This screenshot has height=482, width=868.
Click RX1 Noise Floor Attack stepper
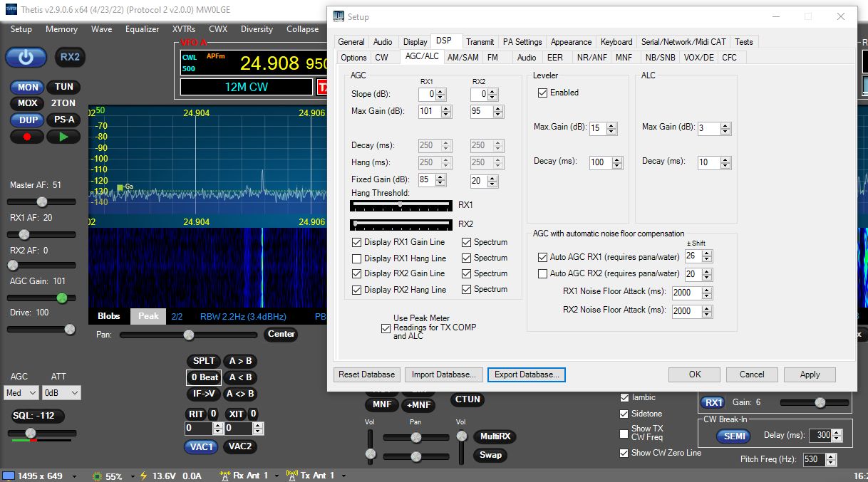click(706, 293)
